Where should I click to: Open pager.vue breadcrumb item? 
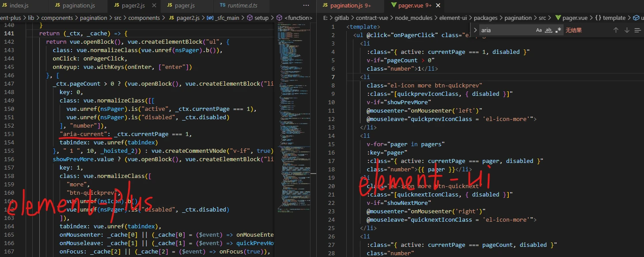tap(571, 18)
